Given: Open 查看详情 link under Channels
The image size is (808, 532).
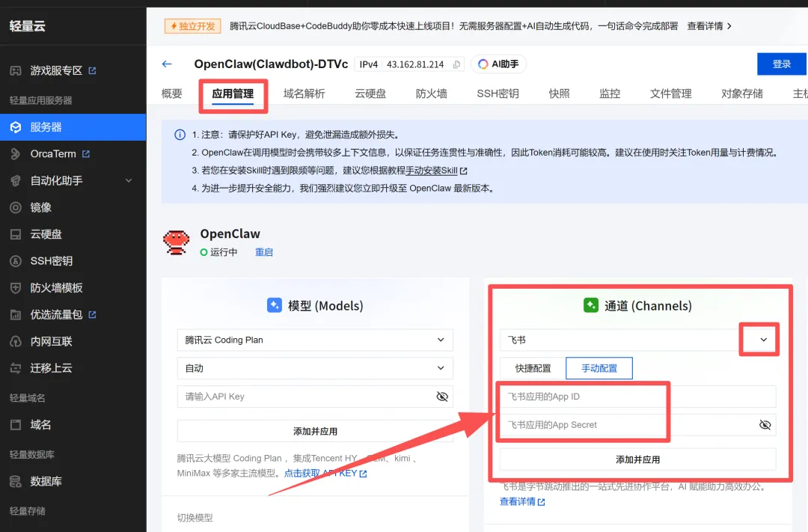Looking at the screenshot, I should tap(522, 501).
